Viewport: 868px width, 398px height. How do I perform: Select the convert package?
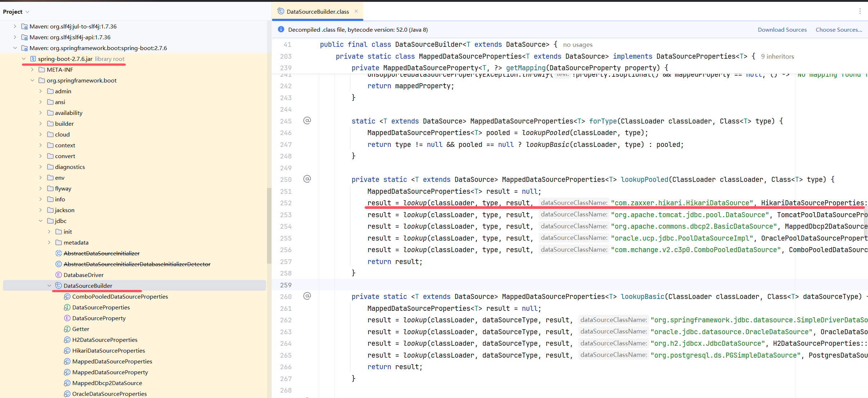tap(65, 156)
